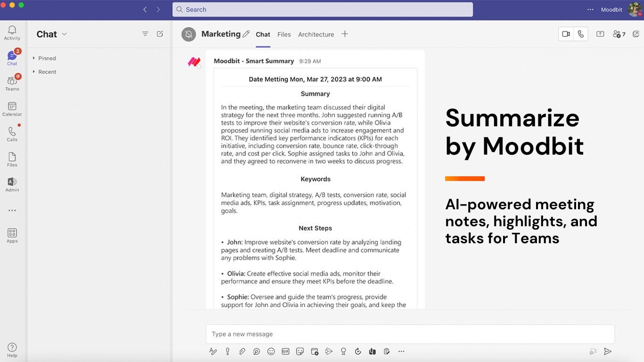644x362 pixels.
Task: Open the Apps store in sidebar
Action: point(12,236)
